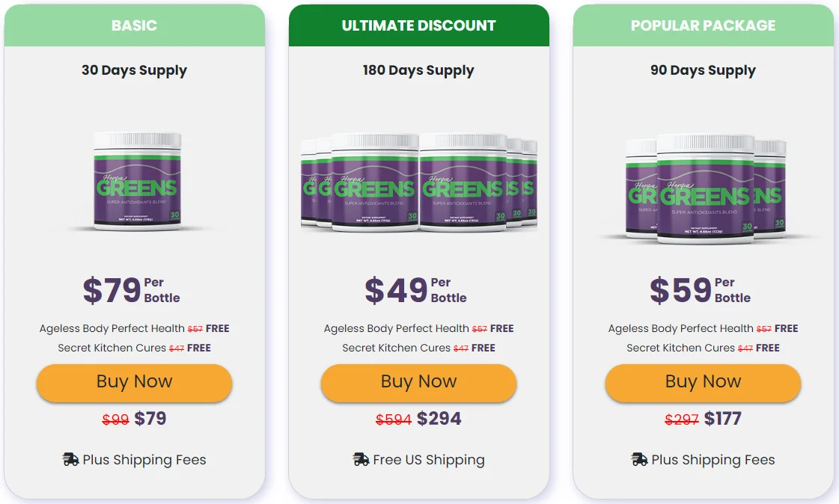Click Secret Kitchen Cures bonus in Ultimate Discount

397,348
